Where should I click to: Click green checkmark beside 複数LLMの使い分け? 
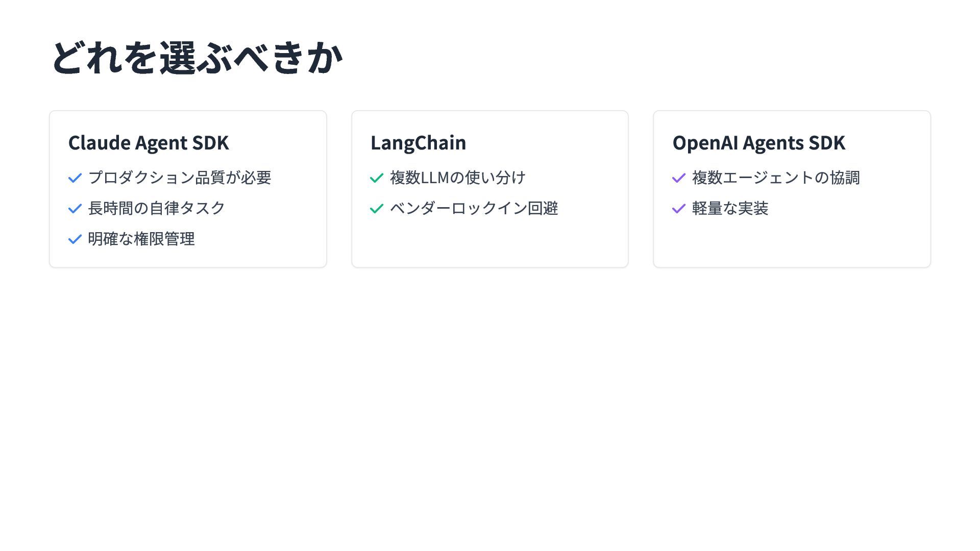[377, 178]
